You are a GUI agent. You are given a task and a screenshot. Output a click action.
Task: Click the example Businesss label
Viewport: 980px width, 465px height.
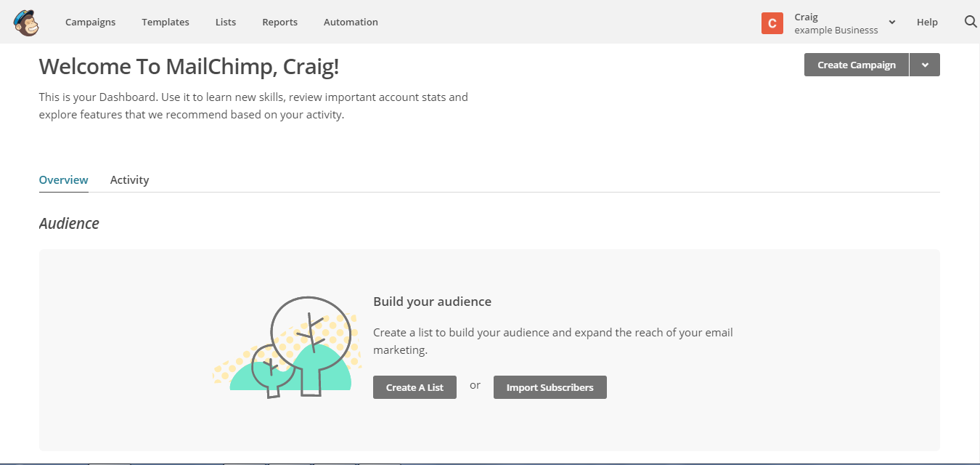click(836, 31)
